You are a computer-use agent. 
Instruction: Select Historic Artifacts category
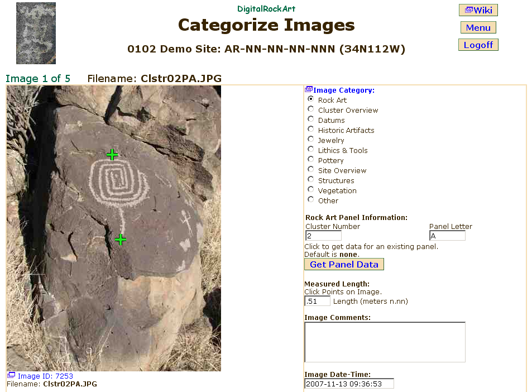click(x=311, y=130)
